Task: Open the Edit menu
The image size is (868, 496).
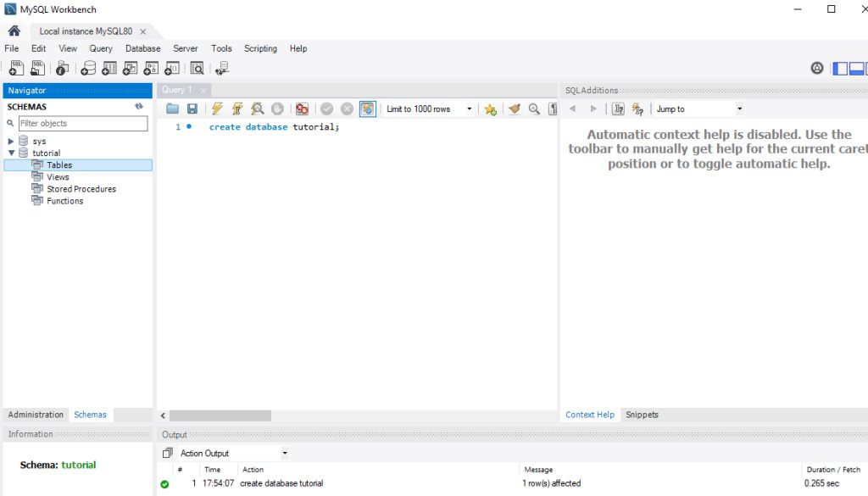Action: (39, 48)
